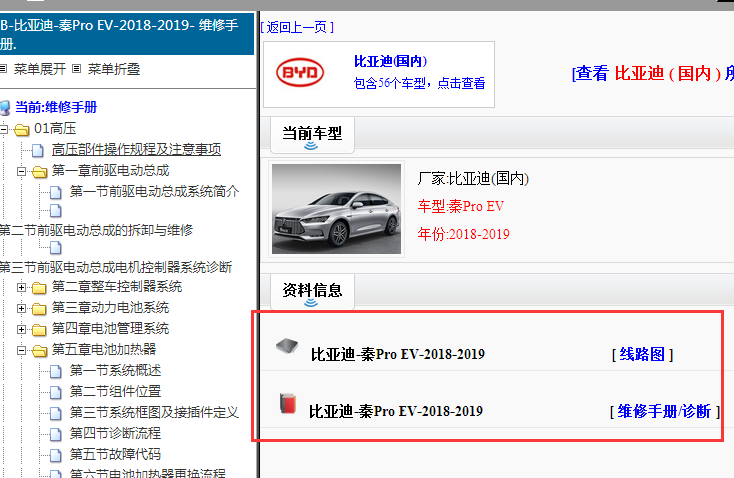Select 第二节组件位置 in the tree

point(115,391)
